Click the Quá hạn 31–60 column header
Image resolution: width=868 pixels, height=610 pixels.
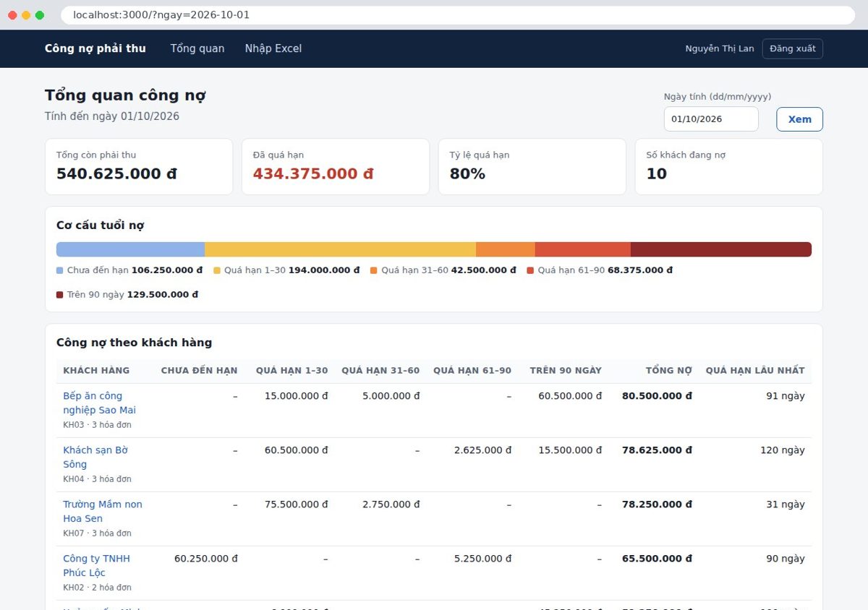[x=380, y=370]
